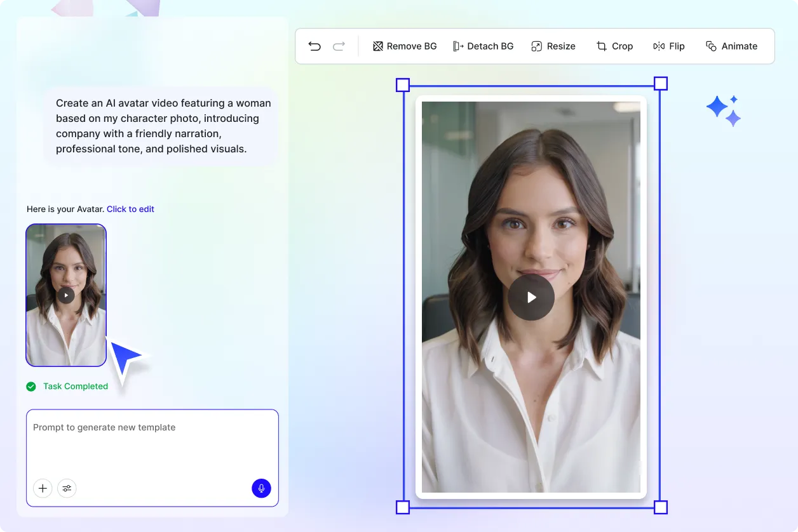
Task: Click the blue microphone button
Action: [261, 488]
